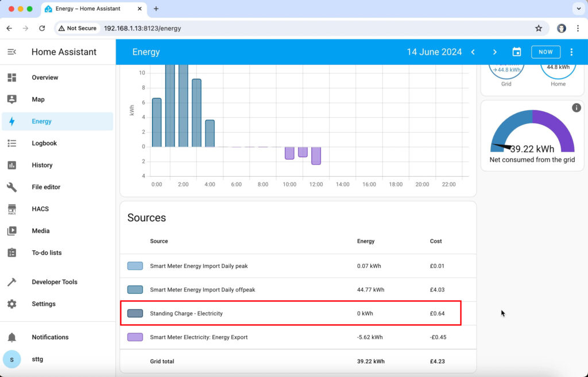This screenshot has width=588, height=377.
Task: Click the Media play icon
Action: pyautogui.click(x=11, y=231)
